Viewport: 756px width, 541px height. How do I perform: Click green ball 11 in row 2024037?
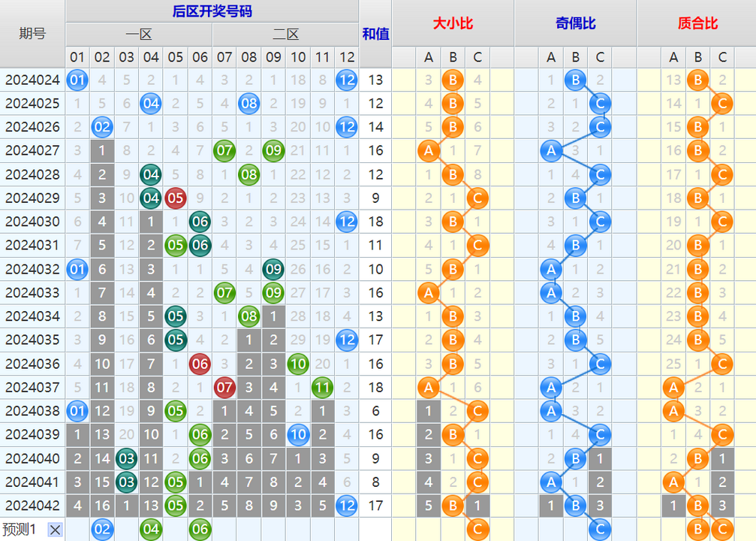[323, 387]
